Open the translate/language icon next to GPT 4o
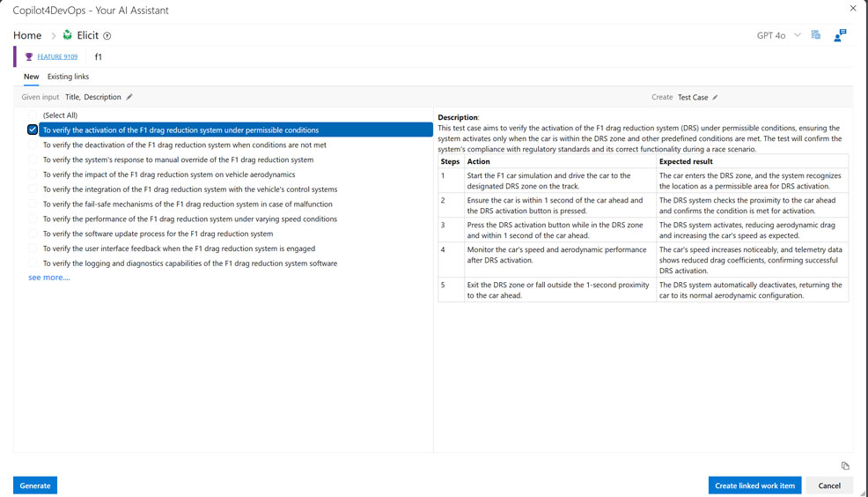The width and height of the screenshot is (868, 497). click(x=816, y=35)
